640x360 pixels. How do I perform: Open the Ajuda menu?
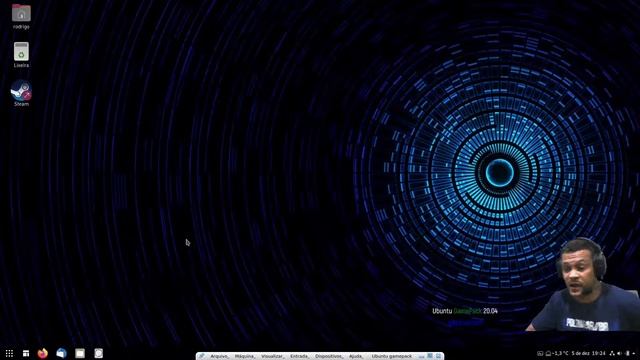tap(356, 356)
